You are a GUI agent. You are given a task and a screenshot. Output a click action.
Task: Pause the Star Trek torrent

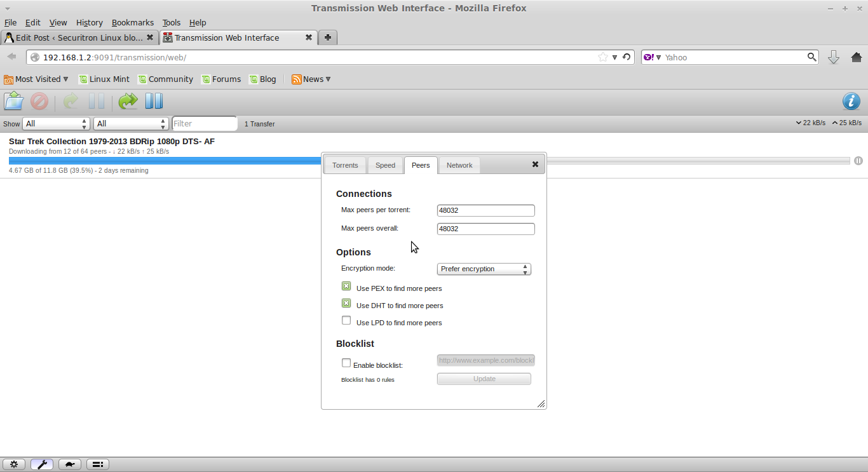858,161
